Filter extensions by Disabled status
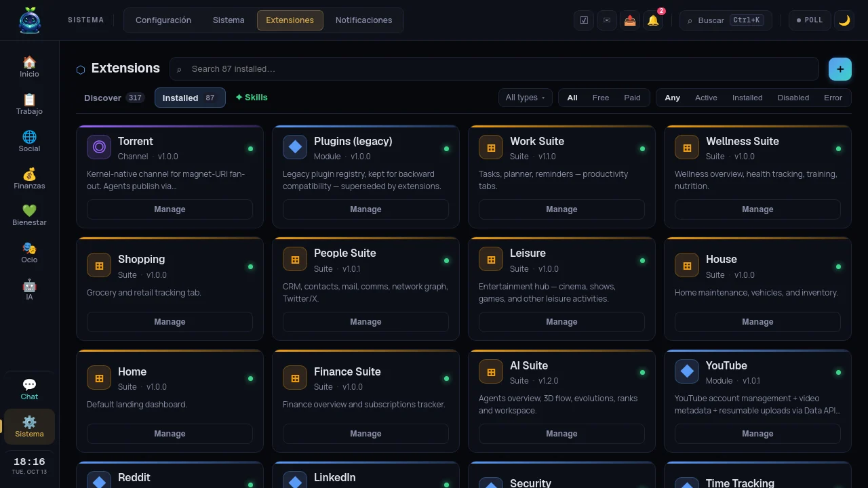Screen dimensions: 868x488 click(x=793, y=98)
